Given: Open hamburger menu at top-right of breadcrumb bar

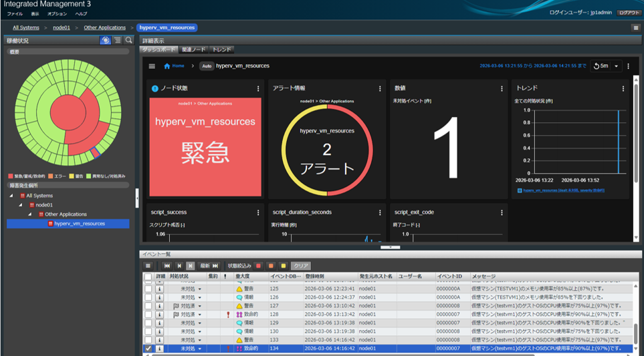Looking at the screenshot, I should click(636, 28).
